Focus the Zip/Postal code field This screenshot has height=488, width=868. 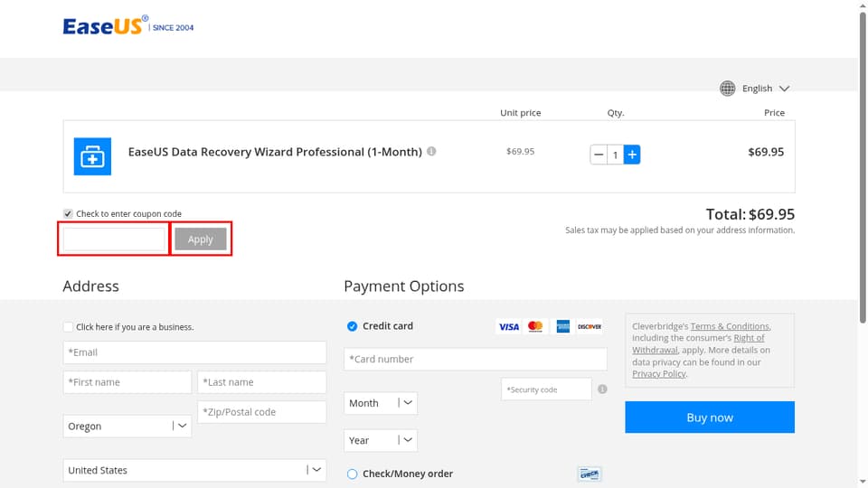pos(262,412)
